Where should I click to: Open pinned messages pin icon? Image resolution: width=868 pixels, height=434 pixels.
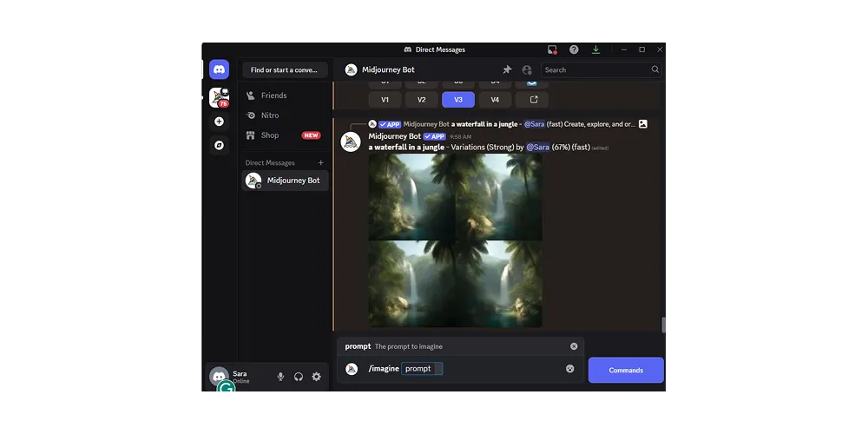pos(507,69)
